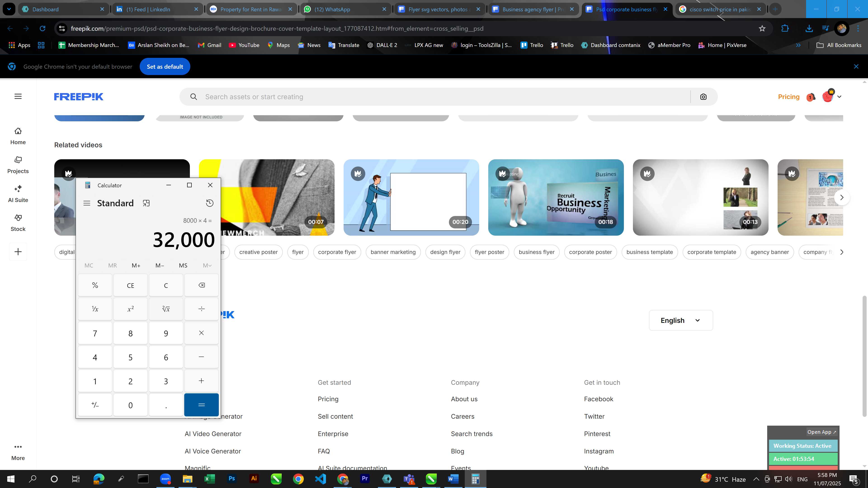Bookmark this page with star icon
Image resolution: width=868 pixels, height=488 pixels.
point(762,29)
